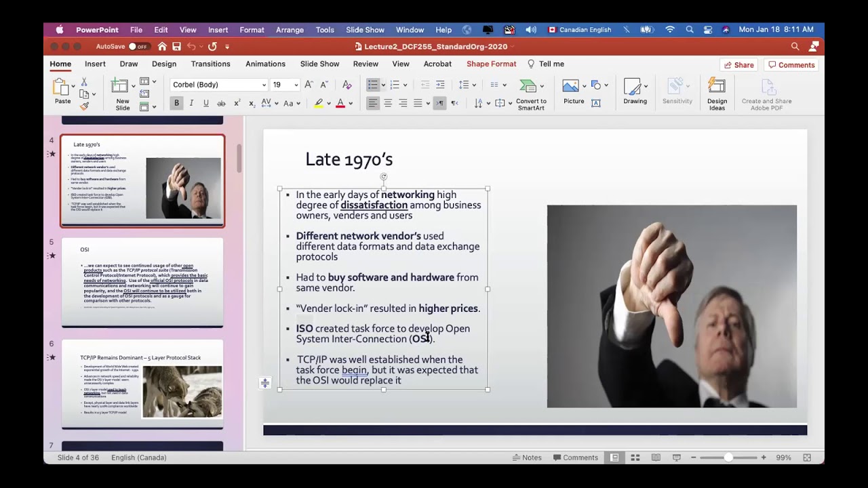Open the Insert ribbon tab
This screenshot has height=488, width=868.
point(95,64)
